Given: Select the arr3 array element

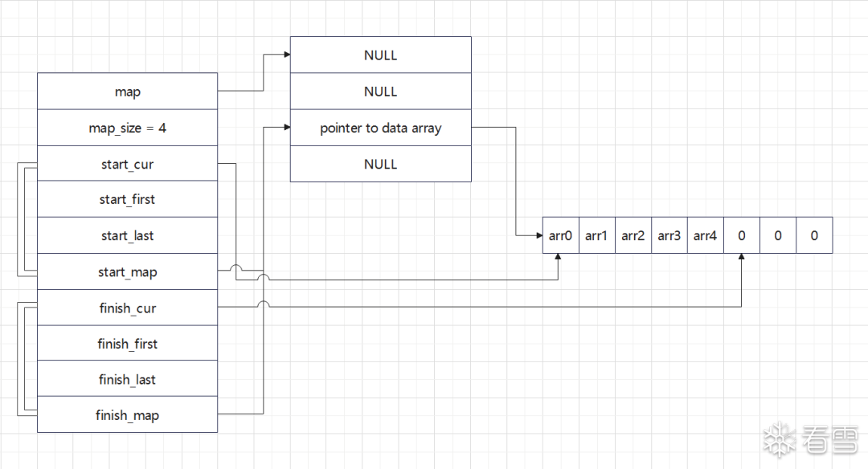Looking at the screenshot, I should point(669,235).
